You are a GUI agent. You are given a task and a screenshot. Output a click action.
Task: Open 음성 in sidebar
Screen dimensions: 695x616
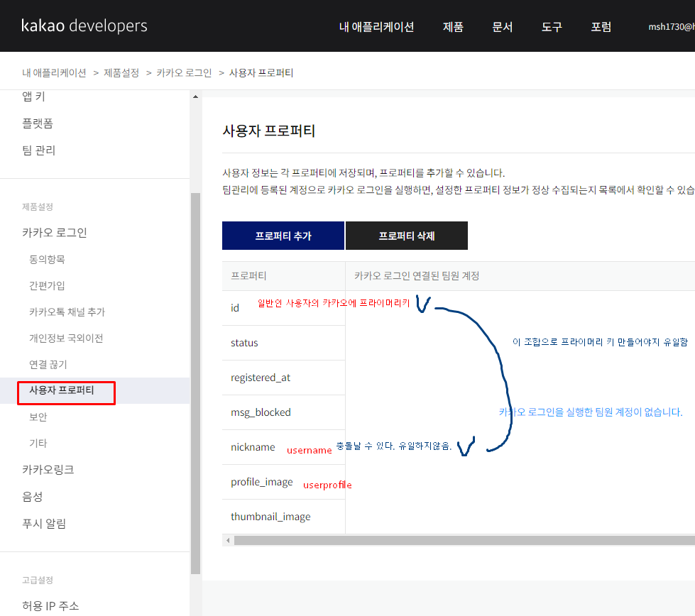click(x=33, y=496)
